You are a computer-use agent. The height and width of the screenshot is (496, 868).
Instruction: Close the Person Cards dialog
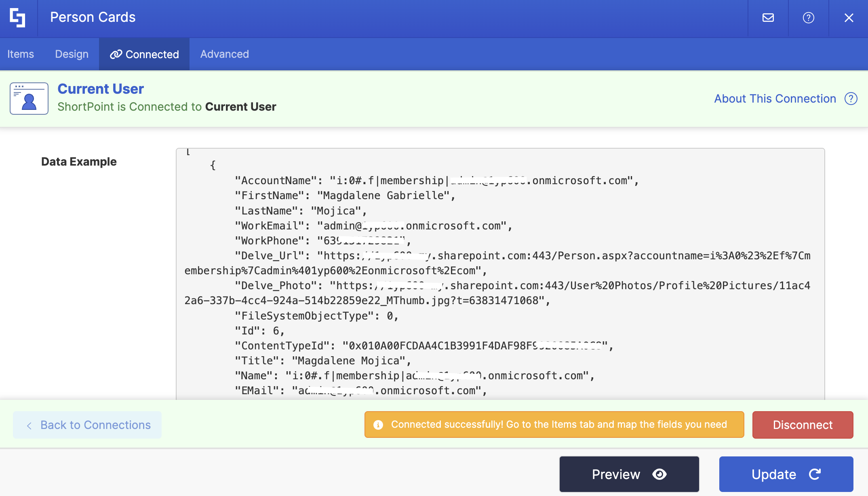point(849,18)
